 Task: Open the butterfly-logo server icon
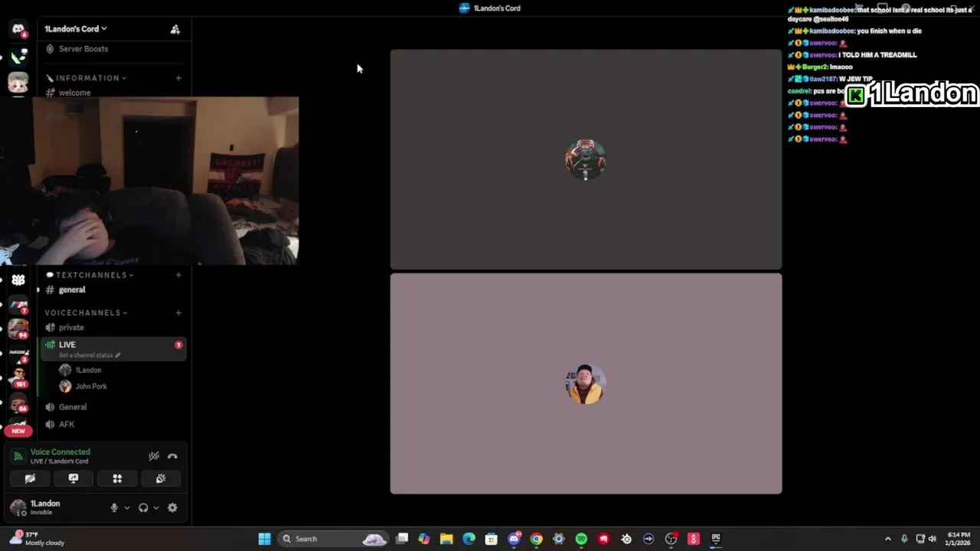click(18, 280)
